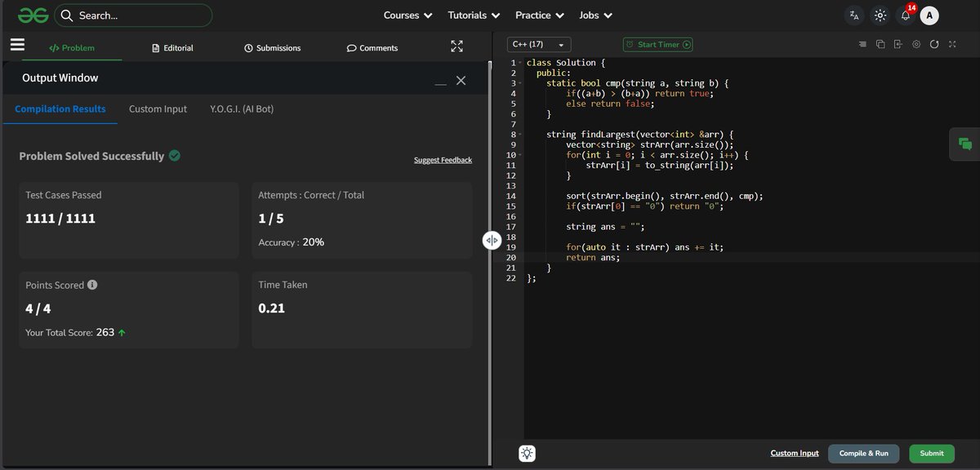
Task: Click the '1 / 5' attempts value
Action: pos(272,219)
